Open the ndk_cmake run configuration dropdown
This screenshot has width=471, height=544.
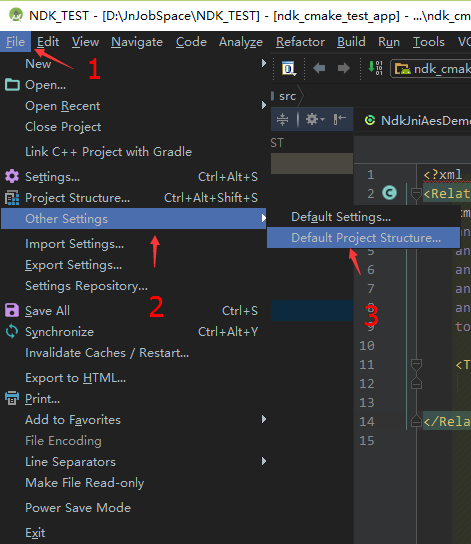[431, 68]
